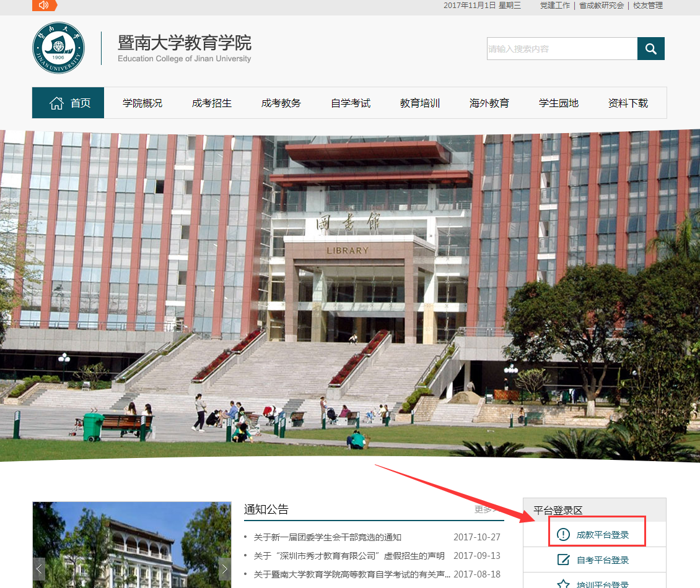Open notice 关于新一届团委学生会干部竞选的通知

pyautogui.click(x=327, y=537)
